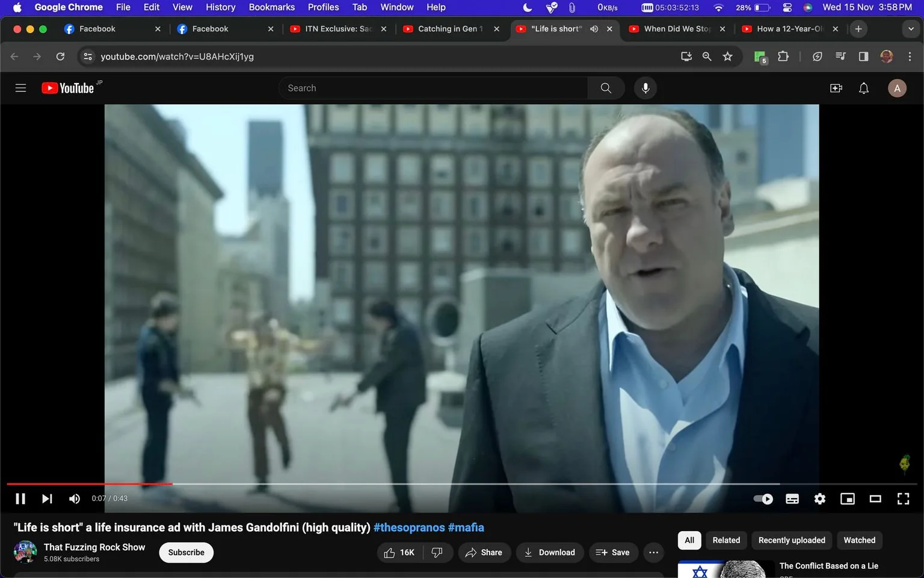Viewport: 924px width, 578px height.
Task: Open the more actions ellipsis under the video
Action: click(653, 552)
